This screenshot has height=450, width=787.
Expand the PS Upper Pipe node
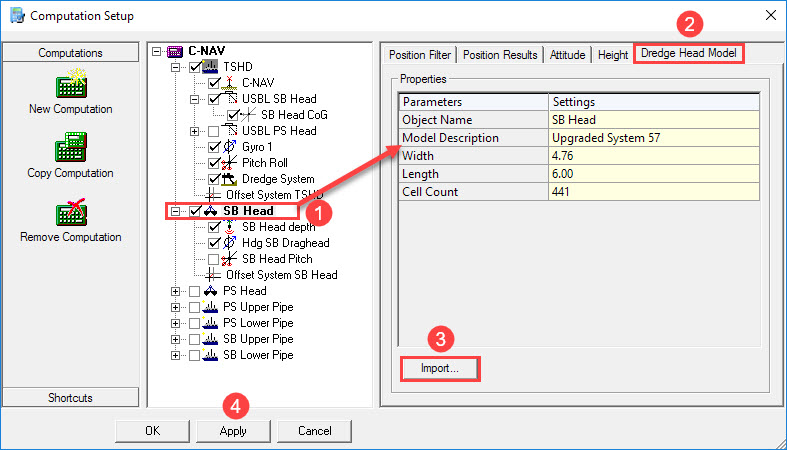tap(175, 308)
